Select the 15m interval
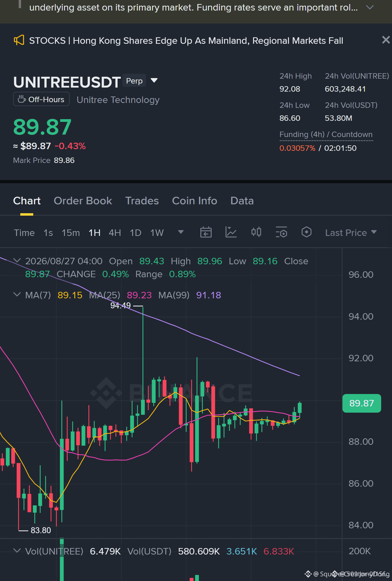 coord(71,233)
